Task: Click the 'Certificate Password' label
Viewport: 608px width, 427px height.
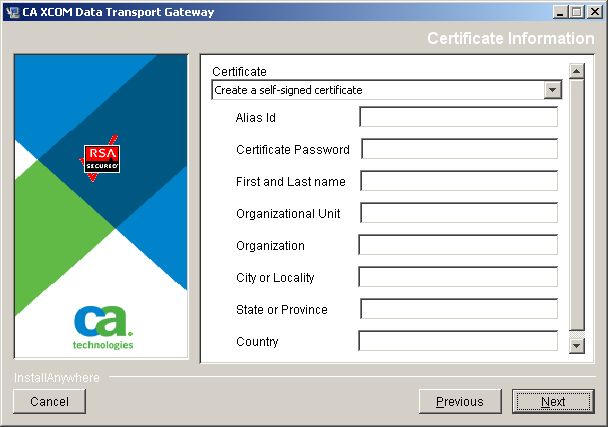Action: pos(293,149)
